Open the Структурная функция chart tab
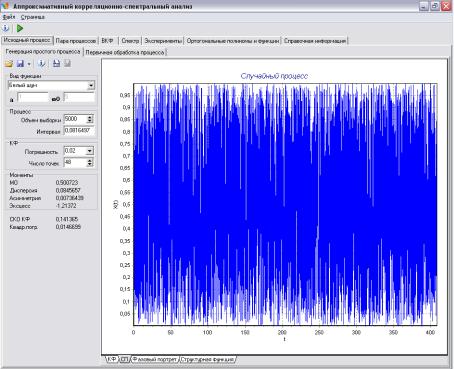Screen dimensions: 454x369 pyautogui.click(x=207, y=359)
